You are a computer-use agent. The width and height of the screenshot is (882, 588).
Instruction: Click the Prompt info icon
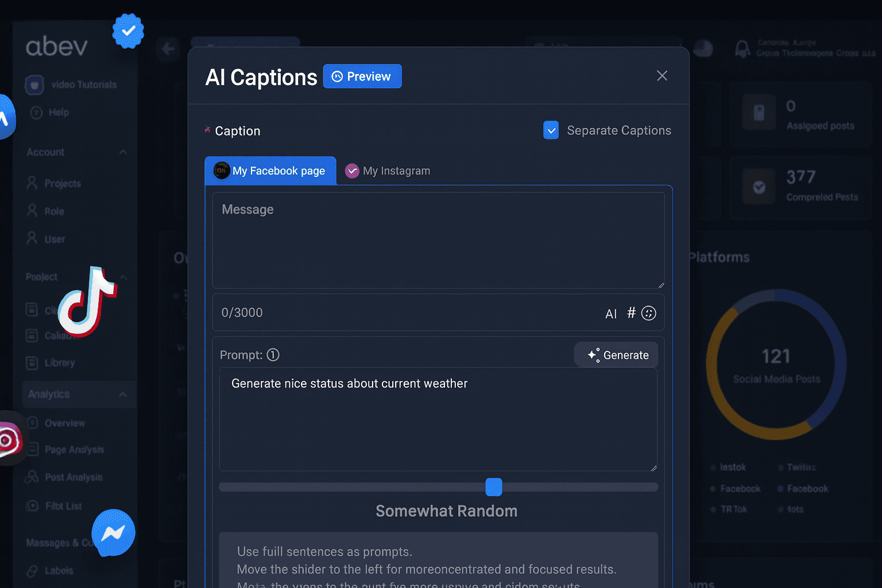[x=273, y=355]
